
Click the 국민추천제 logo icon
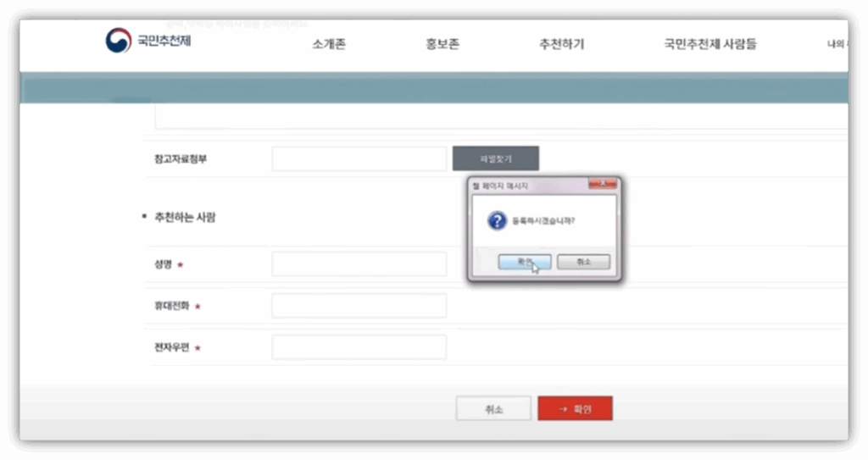coord(119,41)
